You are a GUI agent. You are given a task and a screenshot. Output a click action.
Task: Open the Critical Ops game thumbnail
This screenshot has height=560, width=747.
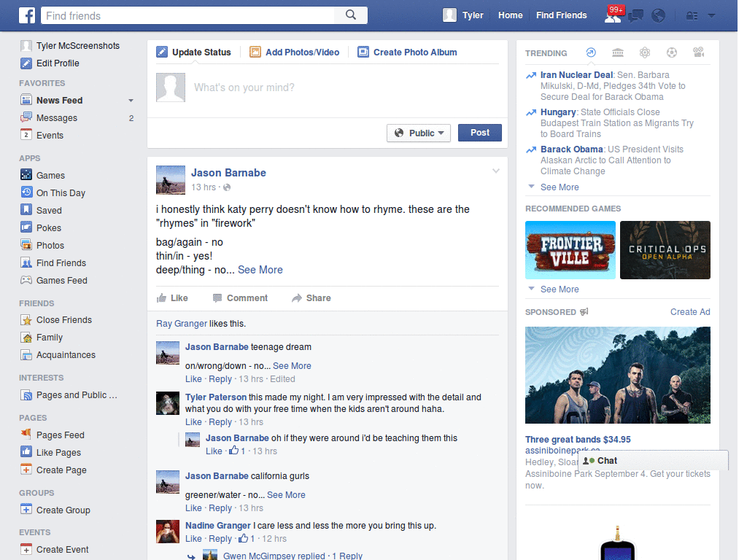pos(665,250)
